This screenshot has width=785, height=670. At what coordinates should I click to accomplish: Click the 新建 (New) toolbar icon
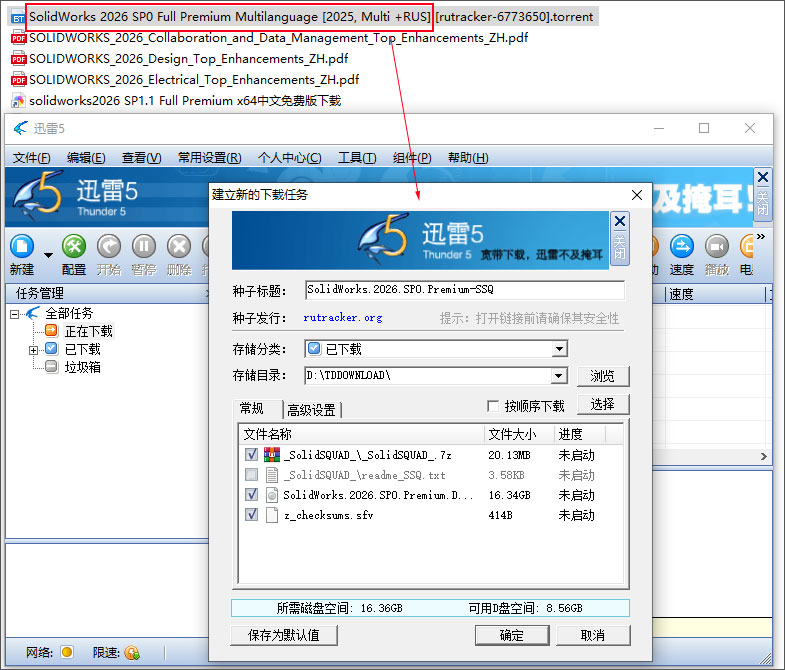[x=22, y=246]
